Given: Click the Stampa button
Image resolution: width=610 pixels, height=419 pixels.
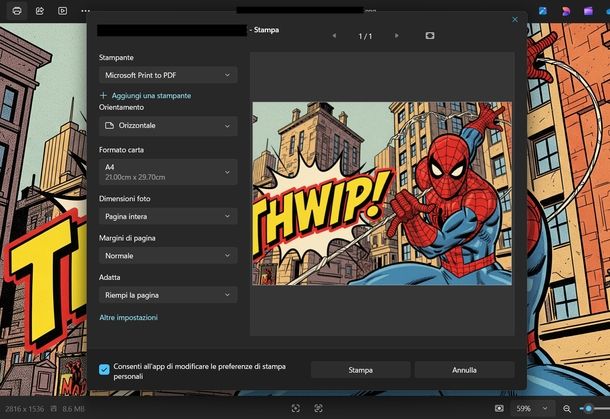Looking at the screenshot, I should tap(360, 370).
